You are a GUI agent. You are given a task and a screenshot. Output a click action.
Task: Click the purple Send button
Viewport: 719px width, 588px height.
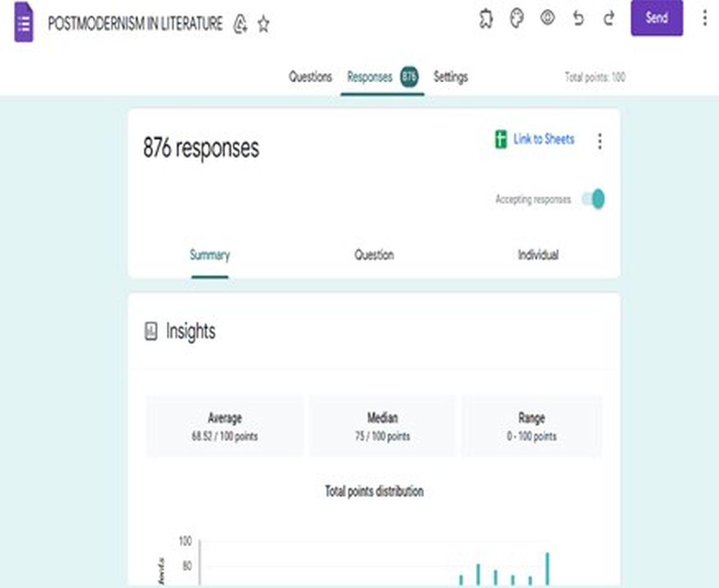657,18
